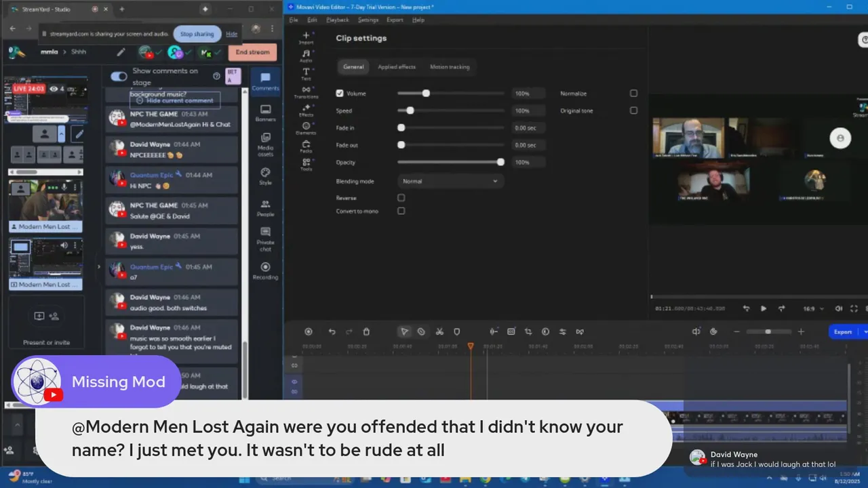Screen dimensions: 868x488
Task: Zoom out timeline with minus icon
Action: [x=737, y=331]
